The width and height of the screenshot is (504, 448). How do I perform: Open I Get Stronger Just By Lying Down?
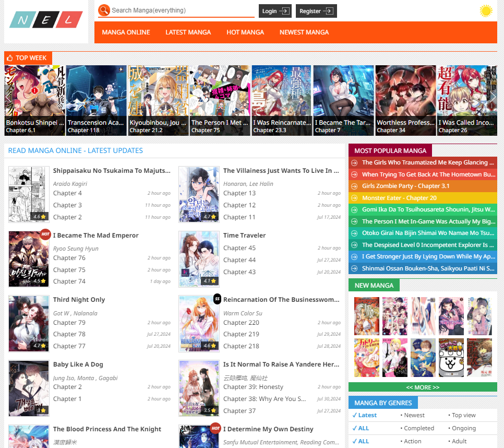click(428, 256)
